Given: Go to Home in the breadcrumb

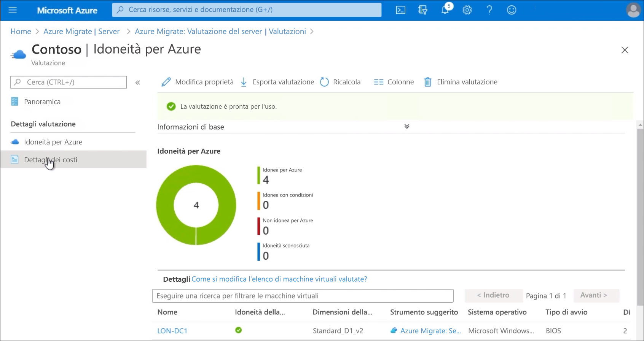Looking at the screenshot, I should [x=21, y=32].
